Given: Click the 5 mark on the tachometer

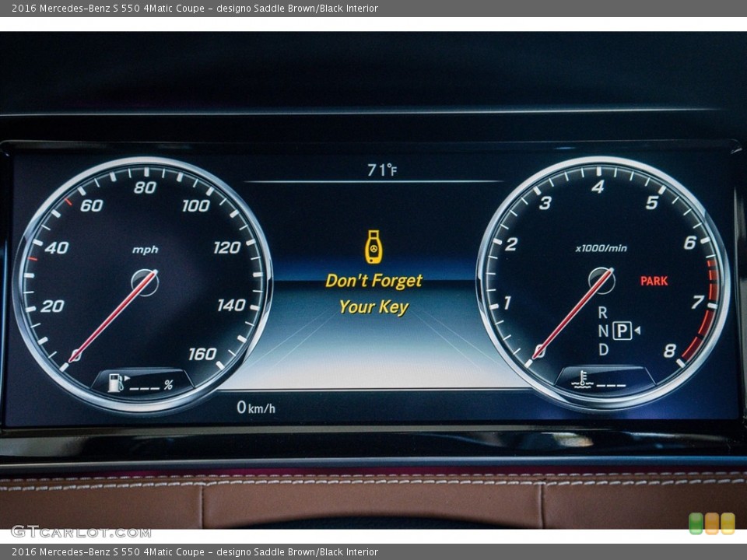Looking at the screenshot, I should [x=652, y=203].
